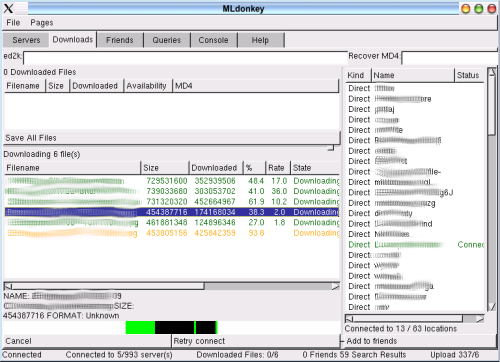500x362 pixels.
Task: Click the pane resize handle below Save All Files
Action: 331,148
